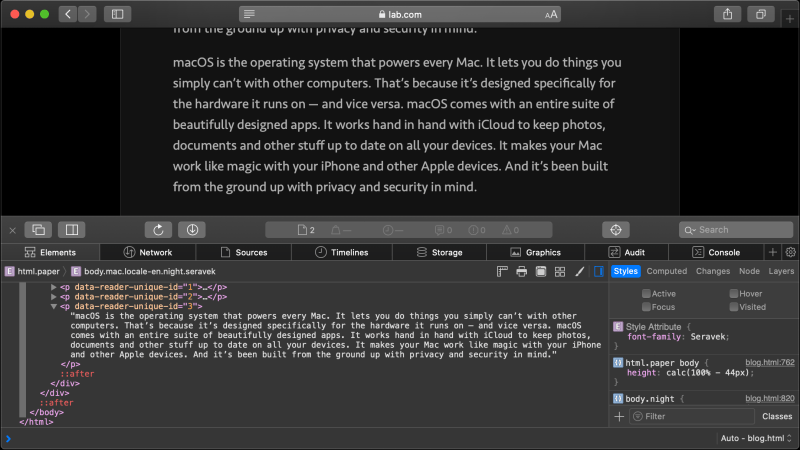The image size is (800, 450).
Task: Enable the Focus pseudo-class checkbox
Action: [646, 307]
